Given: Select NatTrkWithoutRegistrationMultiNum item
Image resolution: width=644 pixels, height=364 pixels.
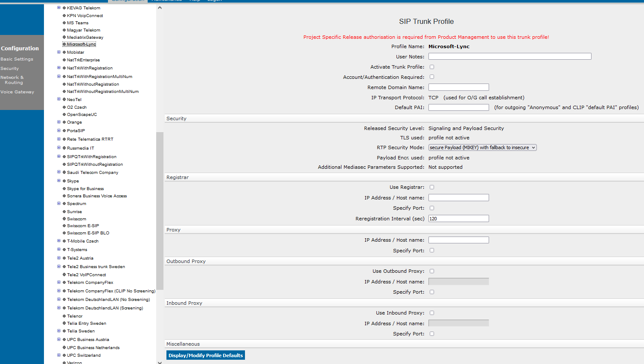Looking at the screenshot, I should (x=103, y=92).
